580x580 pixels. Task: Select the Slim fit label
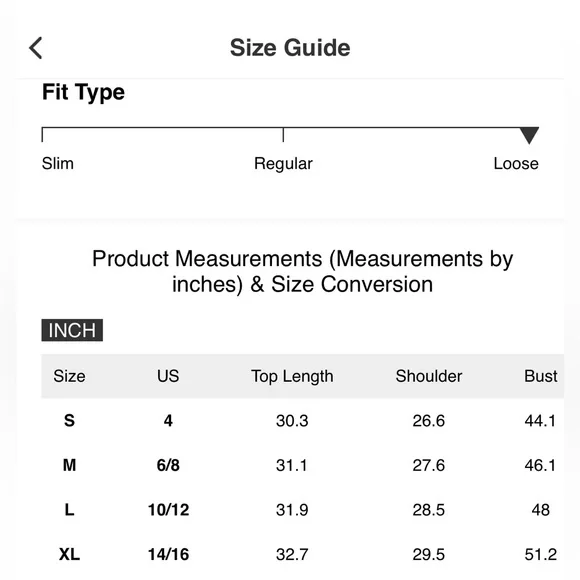click(x=58, y=163)
